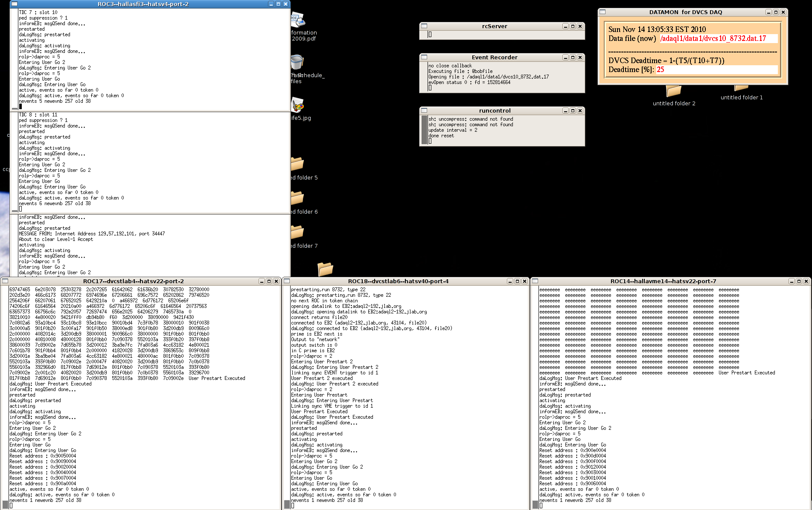Click 'TDC 7 : slot 10' line in ROC3
812x510 pixels.
pyautogui.click(x=38, y=12)
